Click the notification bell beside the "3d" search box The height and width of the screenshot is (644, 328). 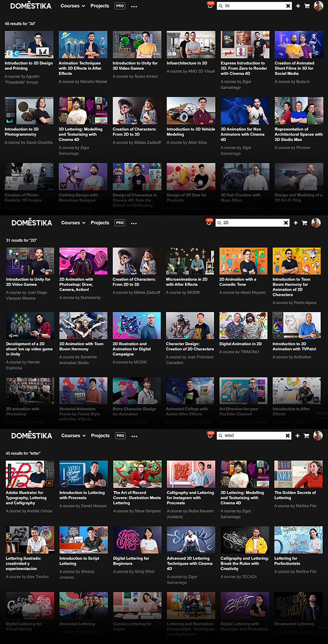(210, 6)
